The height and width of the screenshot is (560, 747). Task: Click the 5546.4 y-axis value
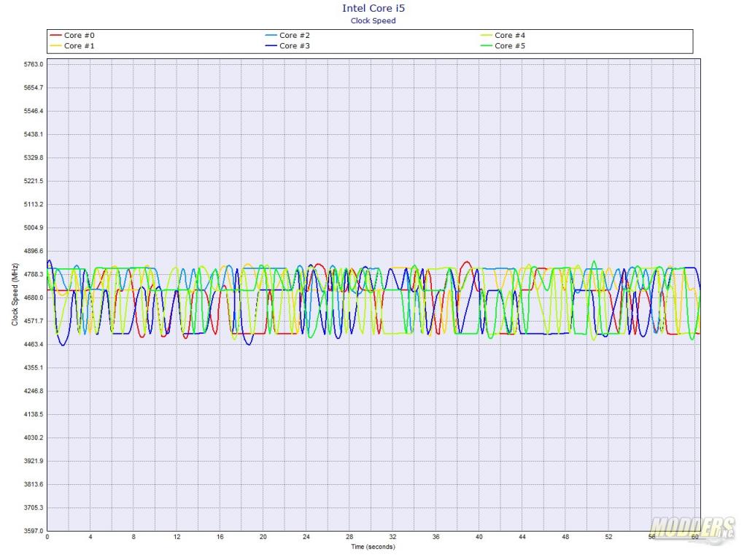(34, 111)
